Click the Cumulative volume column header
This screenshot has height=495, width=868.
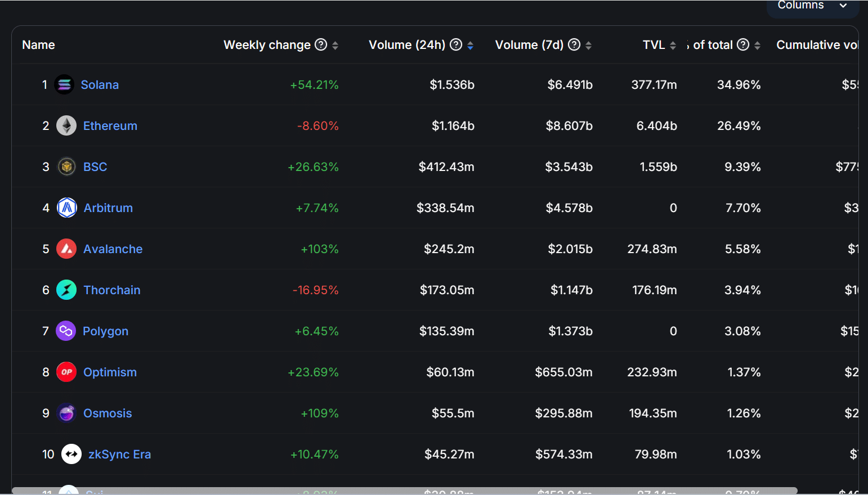(817, 44)
